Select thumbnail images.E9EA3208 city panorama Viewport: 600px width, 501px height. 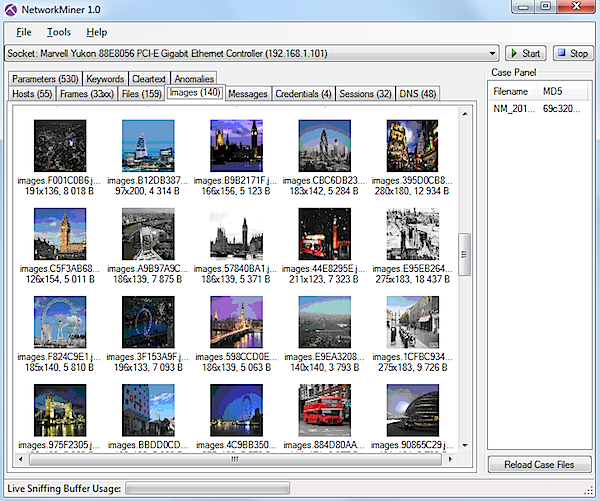[x=324, y=322]
